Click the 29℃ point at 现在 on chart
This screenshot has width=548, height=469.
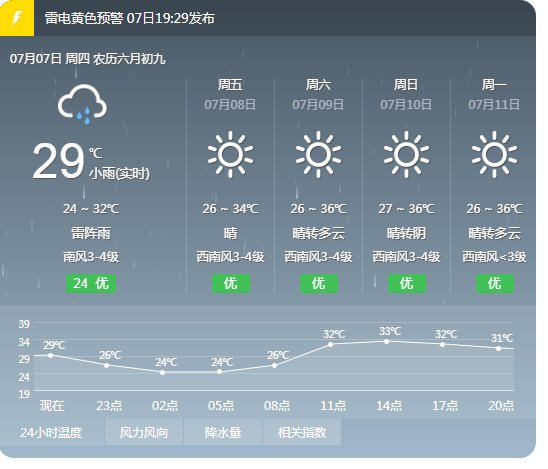point(51,355)
